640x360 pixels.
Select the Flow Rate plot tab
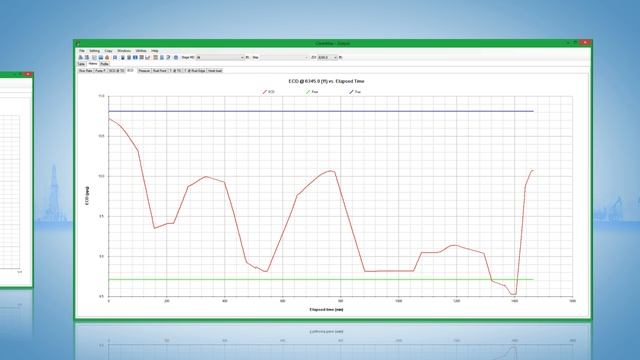click(85, 71)
